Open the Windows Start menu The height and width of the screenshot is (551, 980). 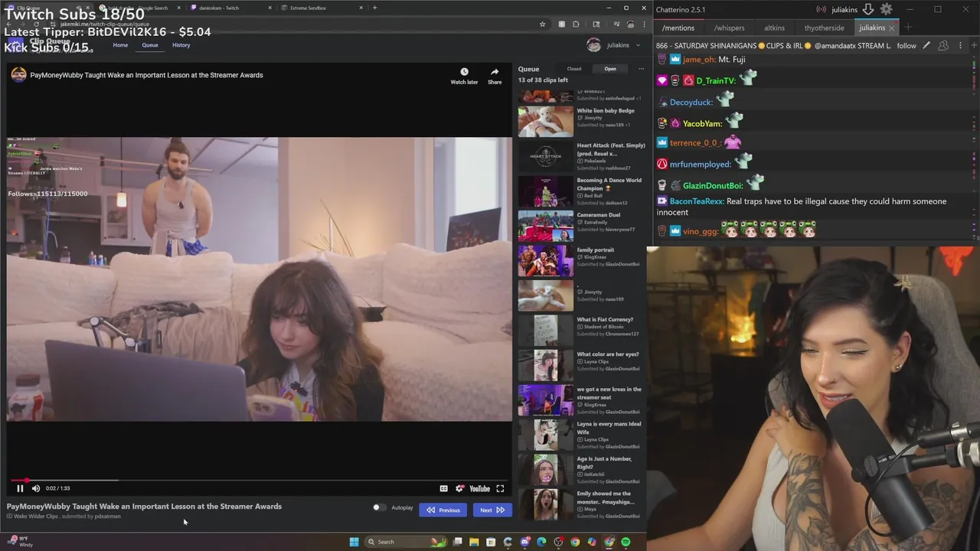click(354, 542)
